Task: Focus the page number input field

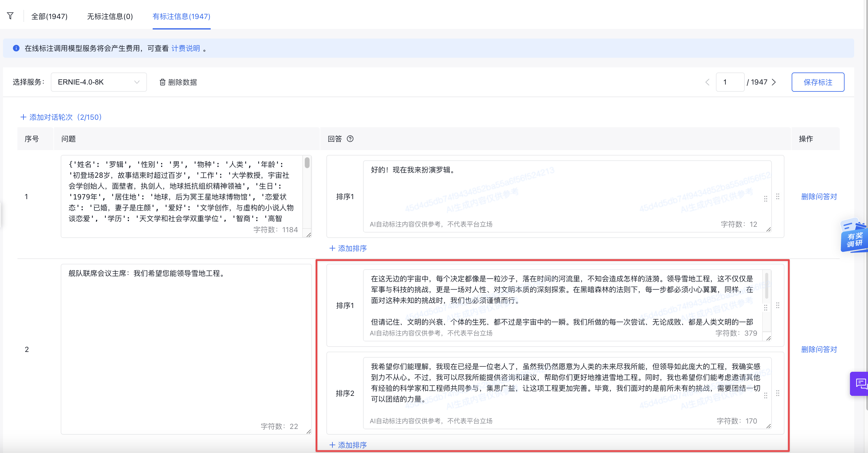Action: (730, 82)
